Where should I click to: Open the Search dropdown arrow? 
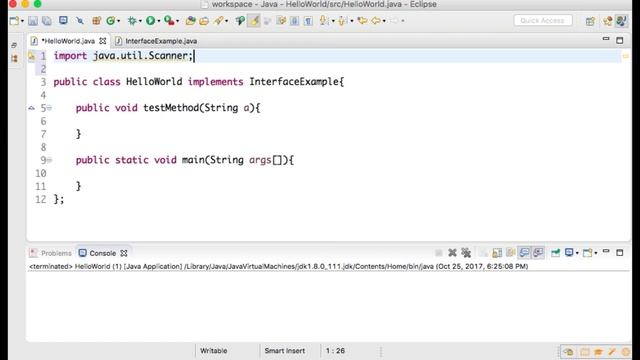227,21
